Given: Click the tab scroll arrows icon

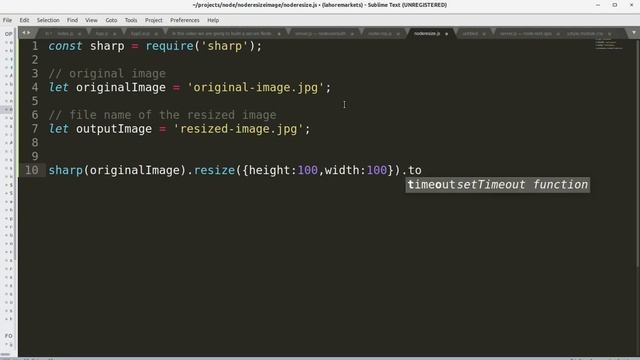Looking at the screenshot, I should (26, 33).
